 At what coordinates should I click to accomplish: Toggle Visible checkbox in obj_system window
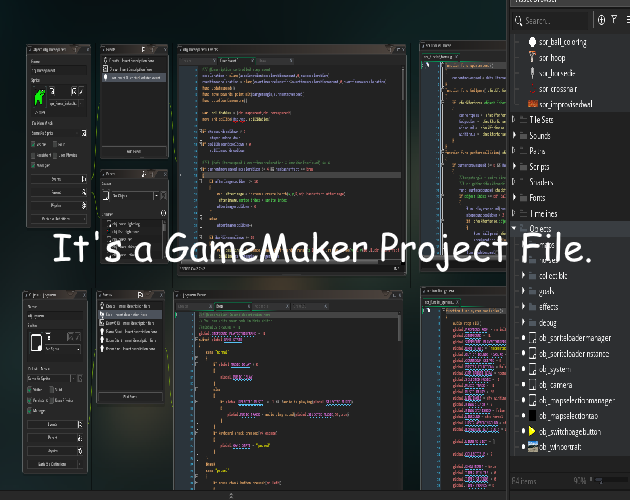click(29, 389)
